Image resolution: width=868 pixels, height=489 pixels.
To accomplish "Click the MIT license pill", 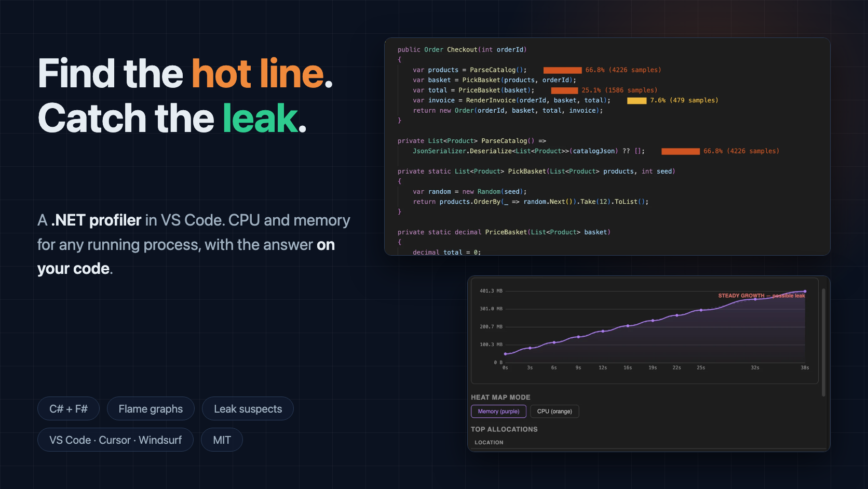I will (x=222, y=440).
